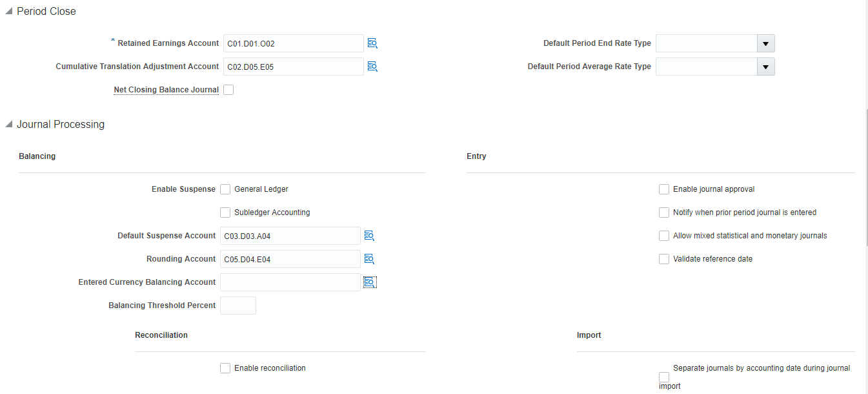The image size is (868, 394).
Task: Enable notify when prior period journal entered
Action: (x=664, y=213)
